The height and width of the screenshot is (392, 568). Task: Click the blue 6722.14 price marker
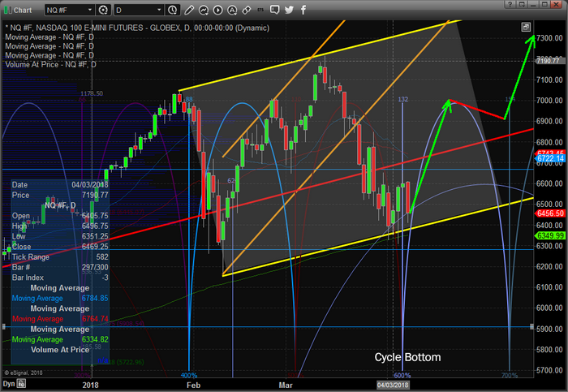coord(550,158)
